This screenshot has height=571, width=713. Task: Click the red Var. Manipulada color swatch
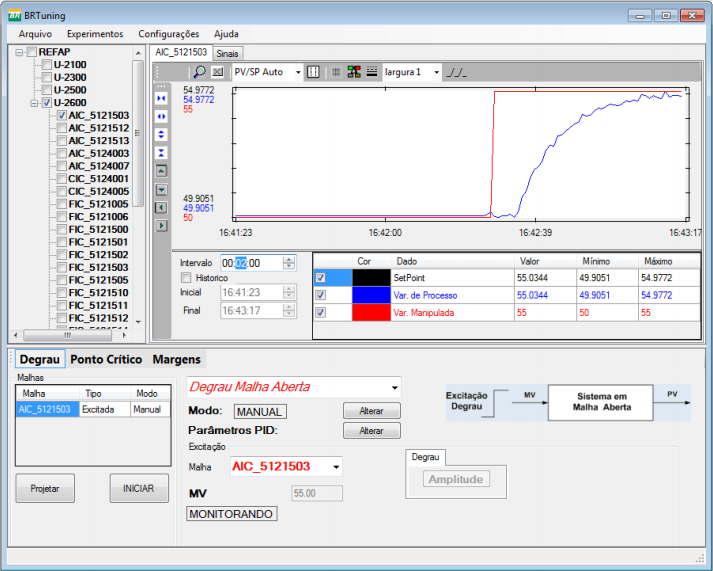(371, 313)
